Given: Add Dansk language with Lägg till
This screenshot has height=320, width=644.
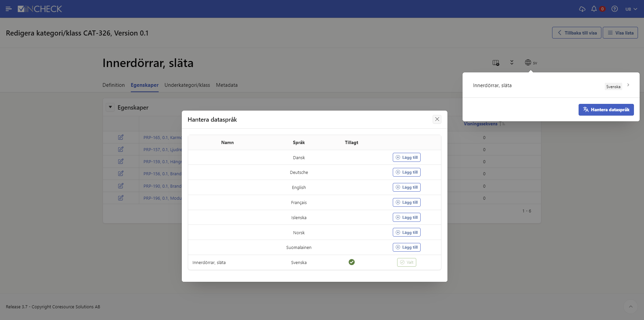Looking at the screenshot, I should click(x=407, y=157).
